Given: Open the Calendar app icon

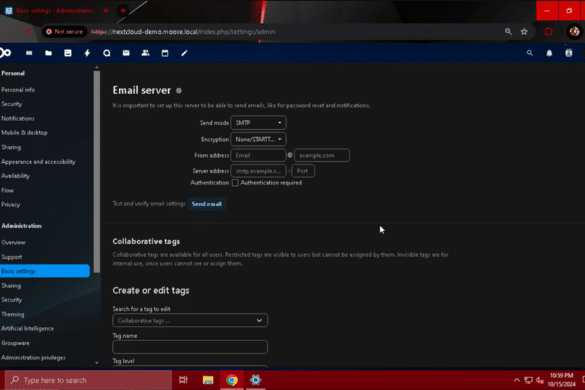Looking at the screenshot, I should click(x=165, y=53).
